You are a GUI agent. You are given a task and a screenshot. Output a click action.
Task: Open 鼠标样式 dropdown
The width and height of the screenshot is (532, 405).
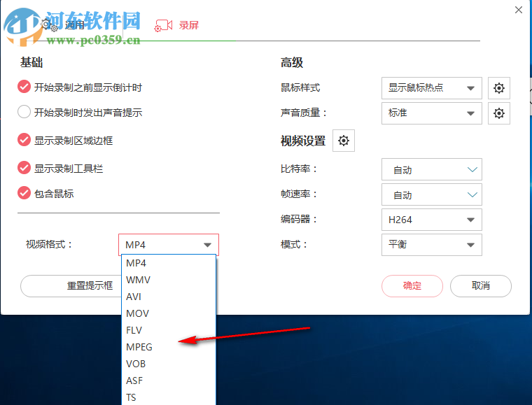click(x=432, y=88)
